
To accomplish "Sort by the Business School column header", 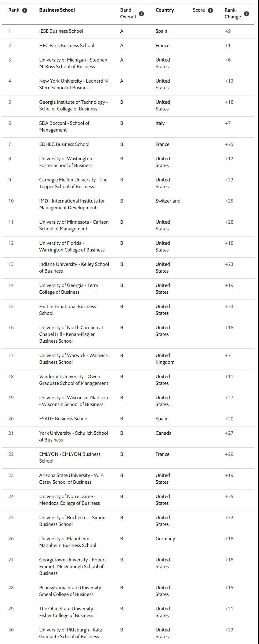I will (x=57, y=10).
